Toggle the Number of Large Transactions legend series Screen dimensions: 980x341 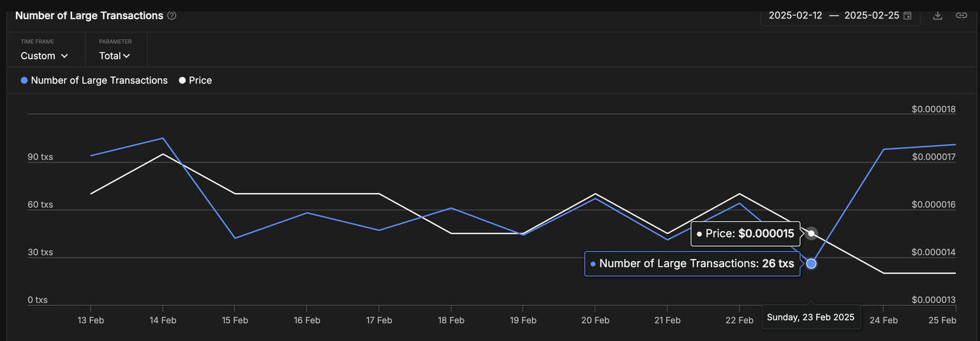tap(94, 80)
